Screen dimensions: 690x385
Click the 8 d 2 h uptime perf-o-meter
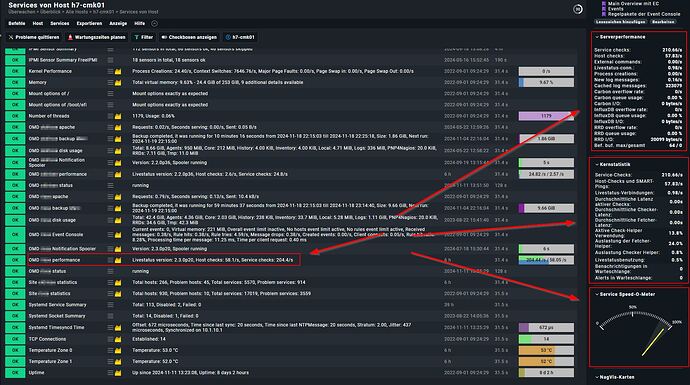point(546,373)
